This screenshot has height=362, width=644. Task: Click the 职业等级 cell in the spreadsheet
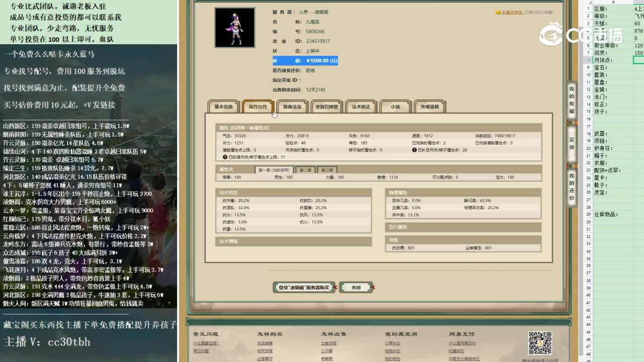(612, 45)
